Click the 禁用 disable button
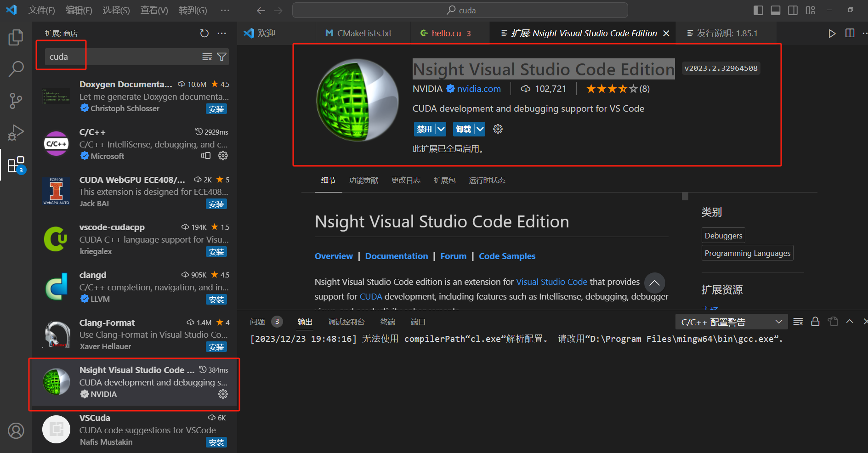Image resolution: width=868 pixels, height=453 pixels. [x=425, y=129]
